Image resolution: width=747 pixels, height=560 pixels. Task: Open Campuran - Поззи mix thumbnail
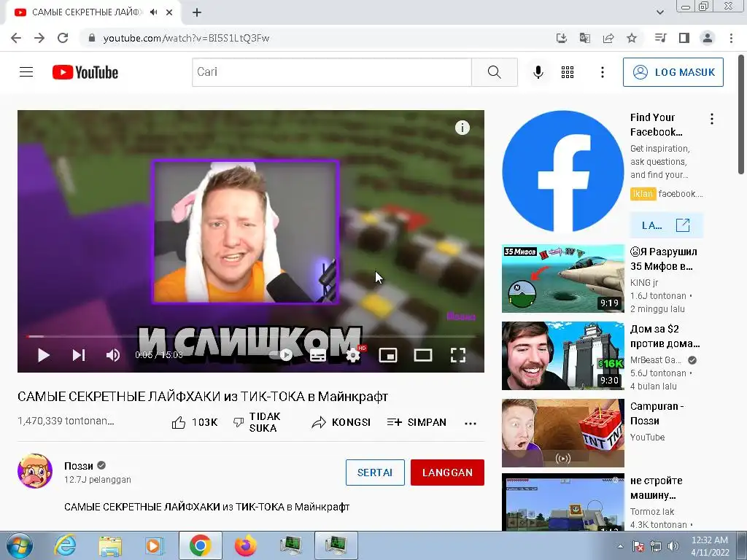tap(562, 433)
